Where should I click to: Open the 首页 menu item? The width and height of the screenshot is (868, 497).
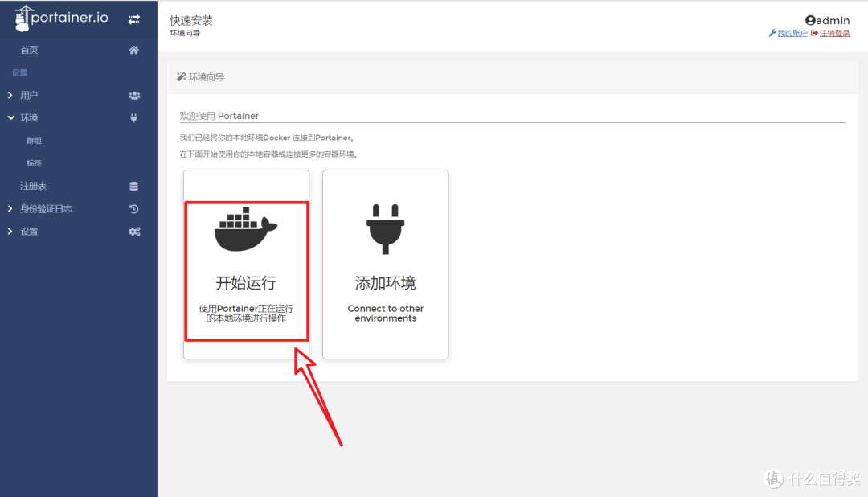[29, 49]
